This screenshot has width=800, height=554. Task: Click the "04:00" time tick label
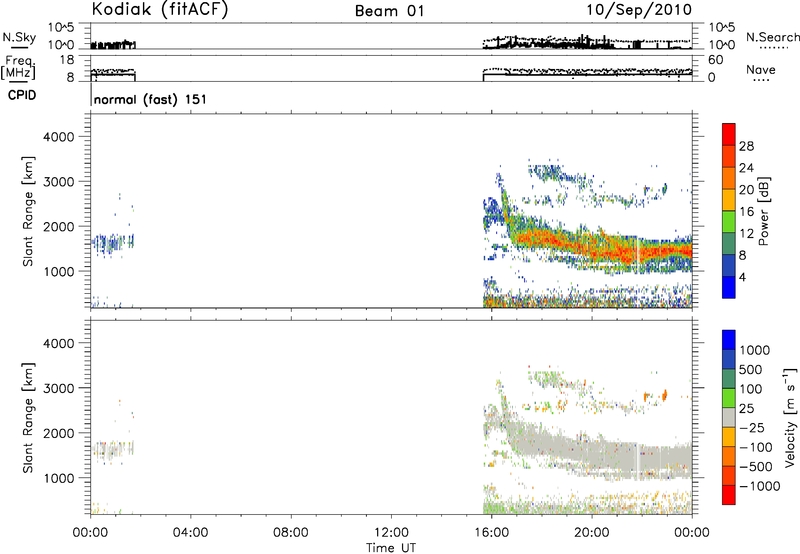pyautogui.click(x=190, y=533)
